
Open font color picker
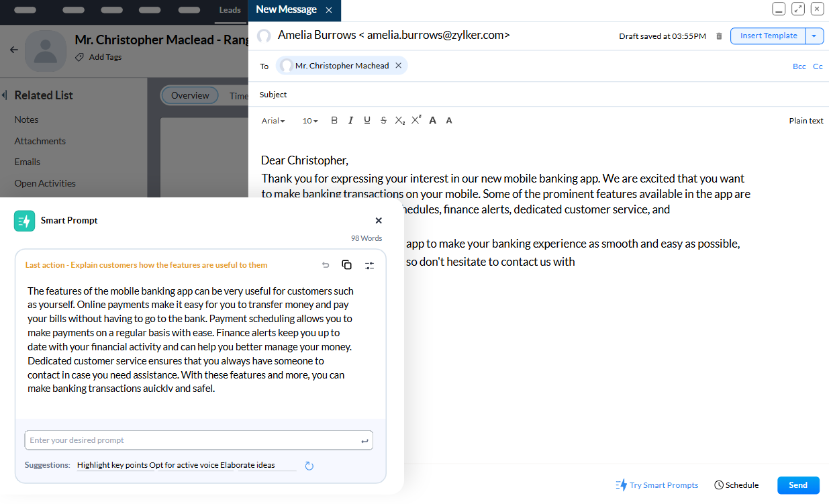click(x=433, y=121)
